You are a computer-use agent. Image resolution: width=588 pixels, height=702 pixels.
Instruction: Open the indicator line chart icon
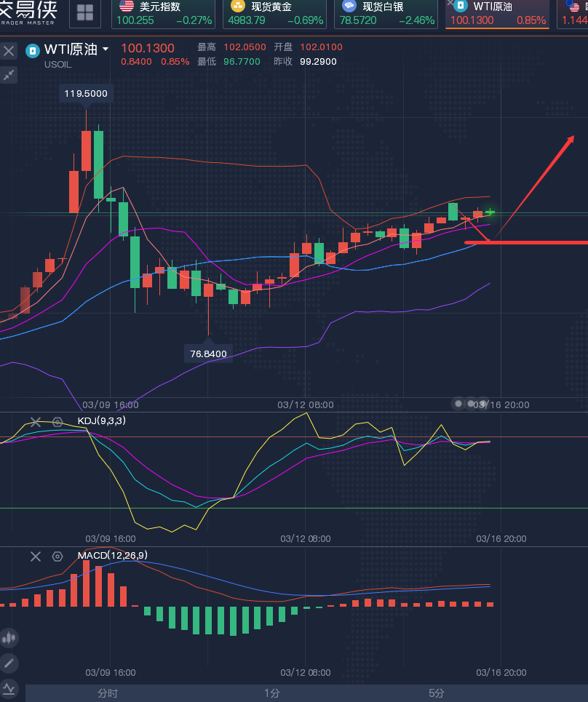pyautogui.click(x=9, y=687)
